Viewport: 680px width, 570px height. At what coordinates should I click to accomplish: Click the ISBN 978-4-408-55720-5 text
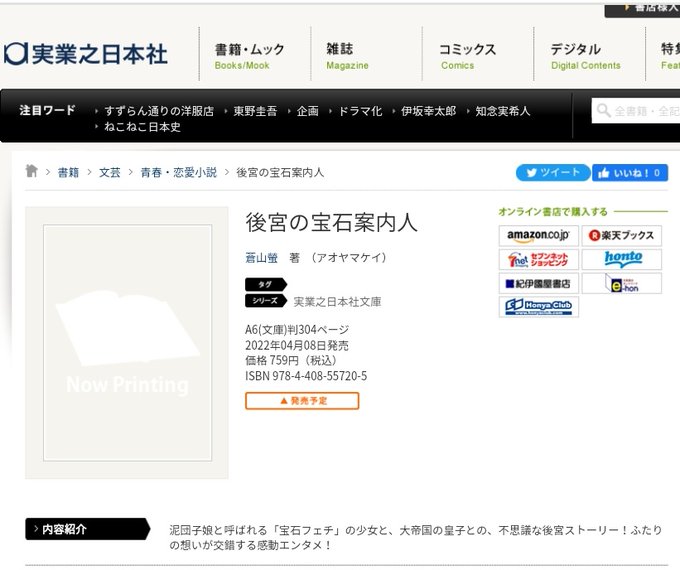pos(306,376)
